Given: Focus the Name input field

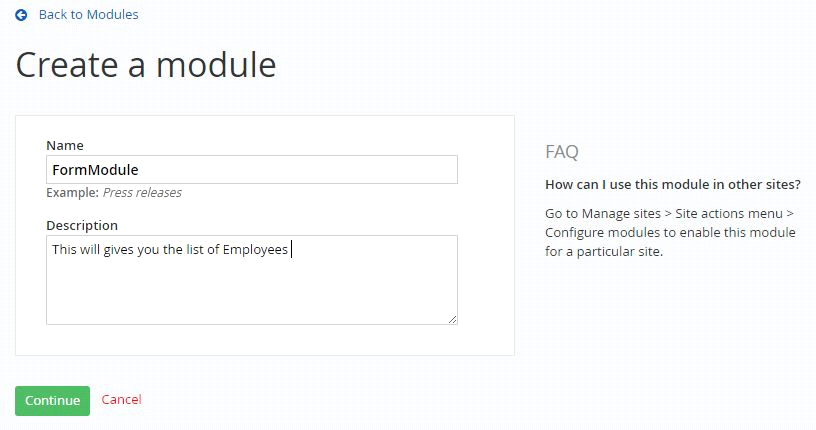Looking at the screenshot, I should click(252, 169).
